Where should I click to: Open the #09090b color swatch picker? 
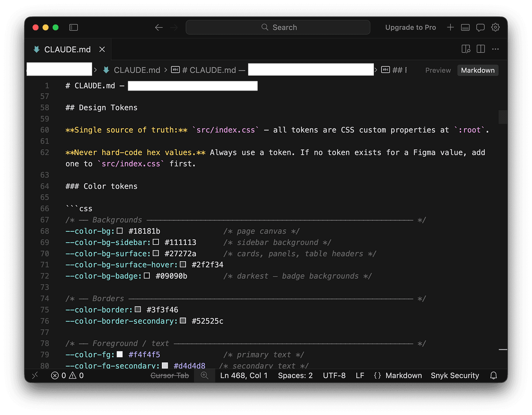[147, 276]
